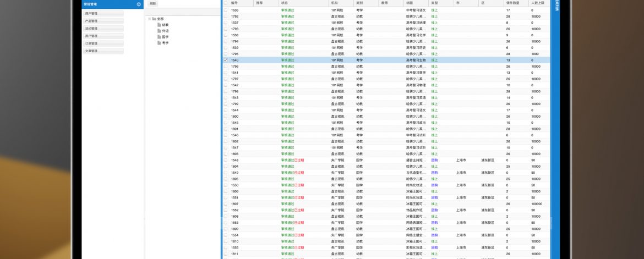Check the checkbox for row 1801

226,129
